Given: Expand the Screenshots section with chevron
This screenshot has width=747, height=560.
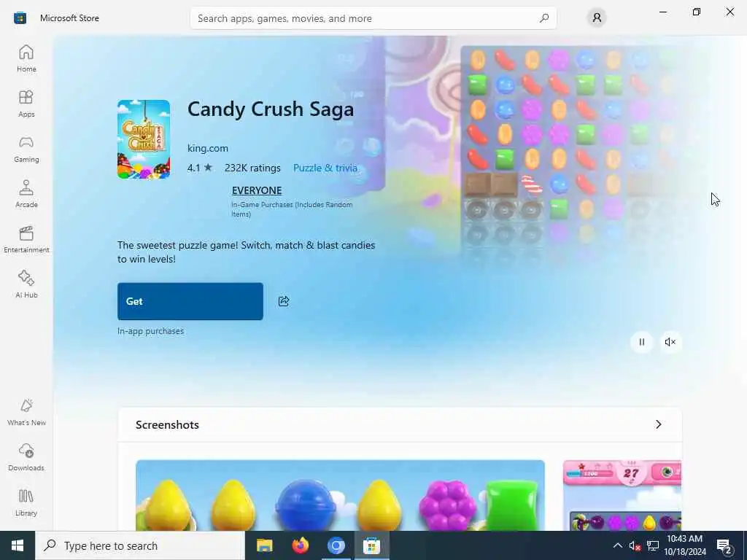Looking at the screenshot, I should tap(659, 424).
